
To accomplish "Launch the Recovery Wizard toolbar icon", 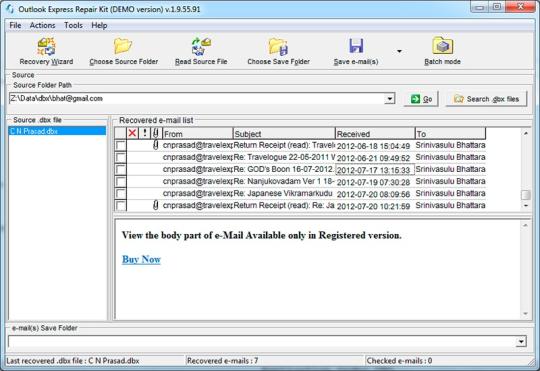I will coord(46,46).
